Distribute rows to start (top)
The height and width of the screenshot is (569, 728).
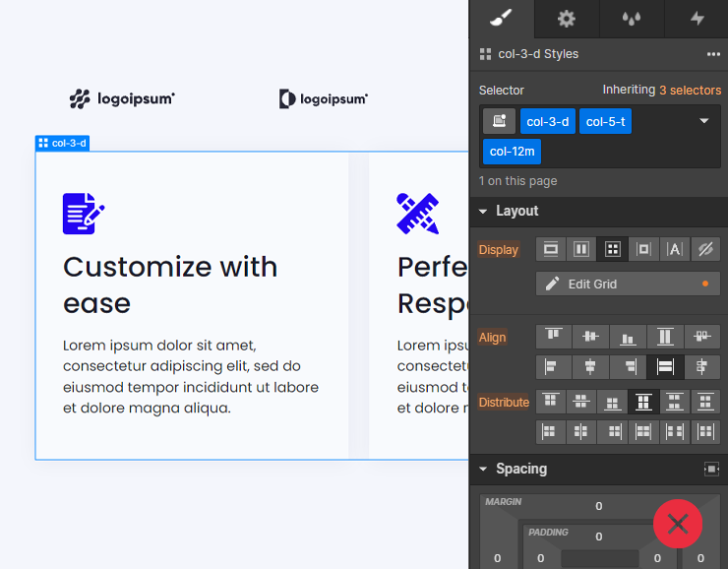[x=551, y=402]
